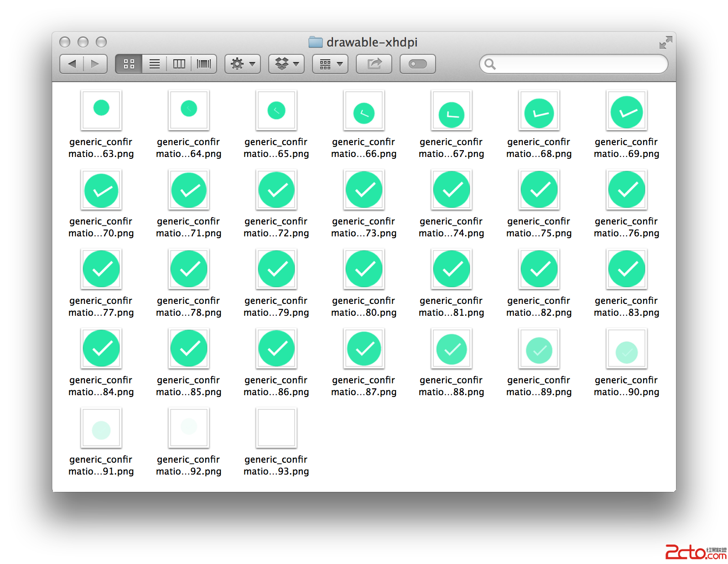The image size is (728, 564).
Task: Select the thumbnail of file ending 90.png
Action: (627, 348)
